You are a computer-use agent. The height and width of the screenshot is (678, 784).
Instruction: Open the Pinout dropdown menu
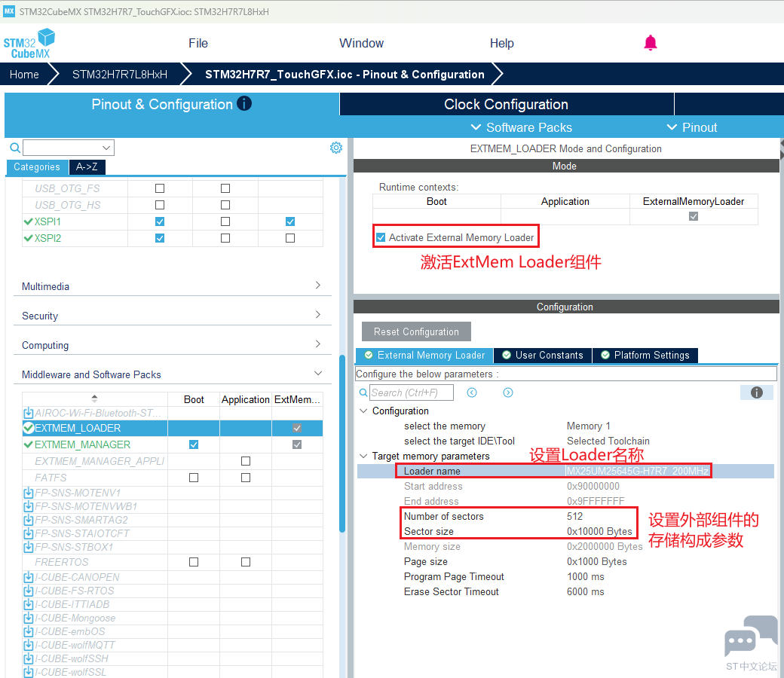point(693,127)
